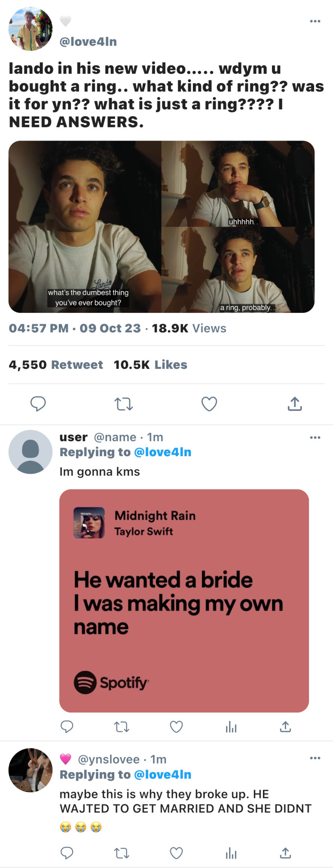This screenshot has height=868, width=333.
Task: Share the reply with the Spotify card
Action: pyautogui.click(x=286, y=726)
